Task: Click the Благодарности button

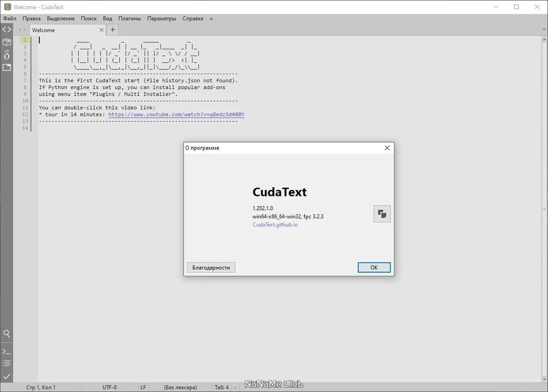Action: (x=211, y=267)
